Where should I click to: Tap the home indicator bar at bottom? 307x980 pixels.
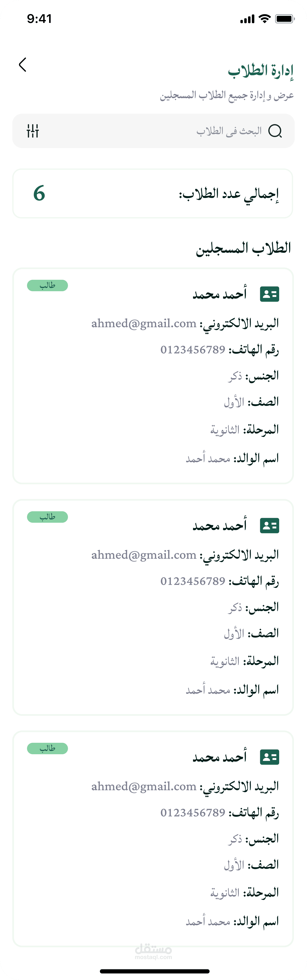(x=154, y=971)
